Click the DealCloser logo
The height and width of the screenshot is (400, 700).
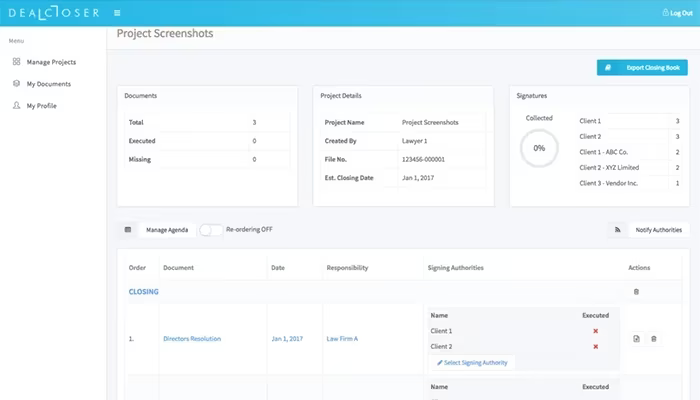(x=54, y=12)
